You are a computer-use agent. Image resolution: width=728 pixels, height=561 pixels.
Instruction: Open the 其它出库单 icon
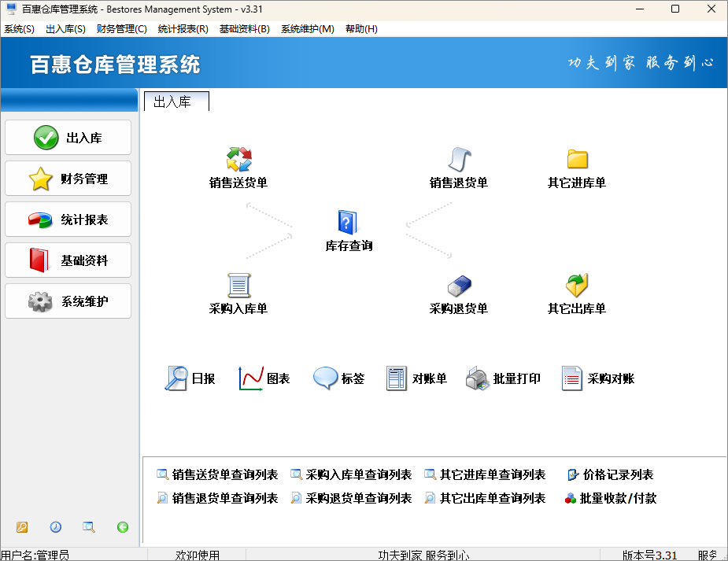[x=577, y=286]
